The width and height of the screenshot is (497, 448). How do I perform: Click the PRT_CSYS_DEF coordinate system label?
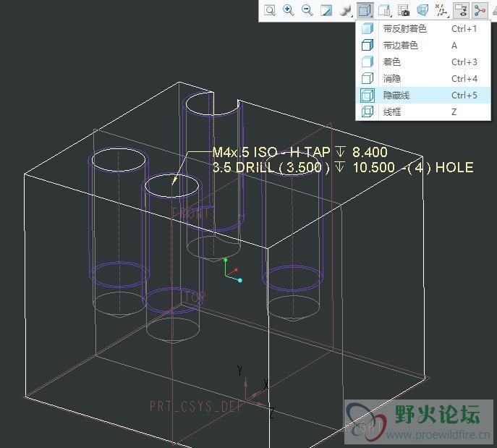pos(196,406)
